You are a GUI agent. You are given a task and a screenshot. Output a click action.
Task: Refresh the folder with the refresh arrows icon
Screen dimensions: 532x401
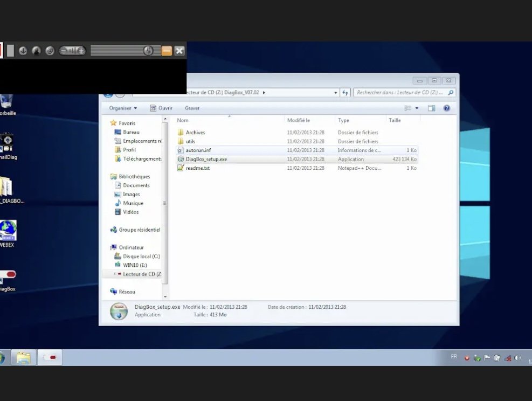click(x=346, y=93)
